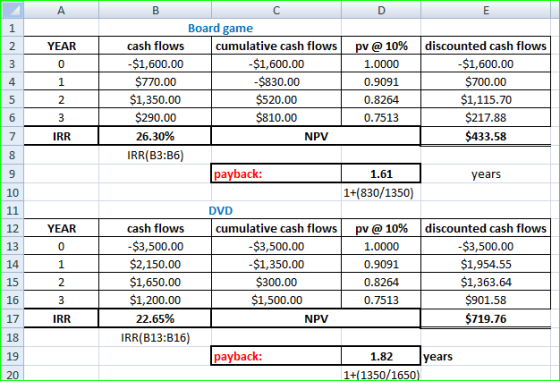Viewport: 560px width, 381px height.
Task: Click the IRR label in row 7
Action: click(61, 136)
